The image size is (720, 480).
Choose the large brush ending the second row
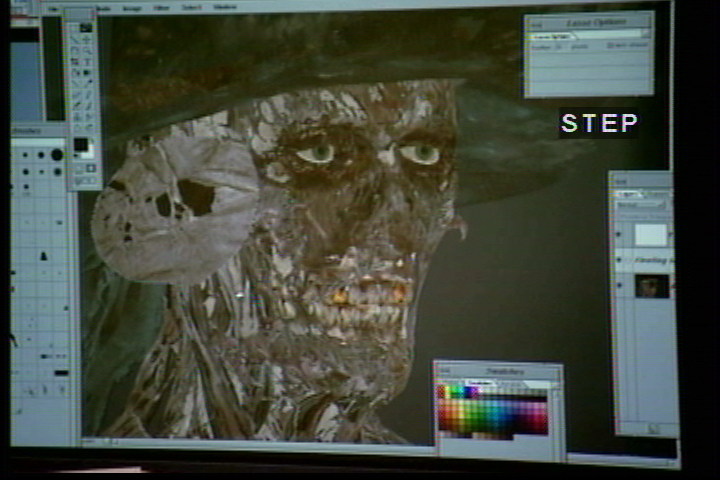57,172
